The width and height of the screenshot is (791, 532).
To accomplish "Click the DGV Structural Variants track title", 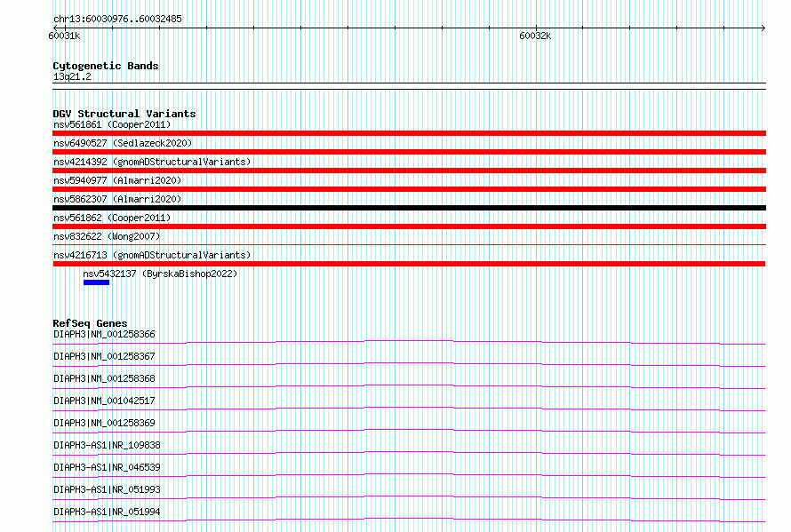I will pyautogui.click(x=124, y=114).
